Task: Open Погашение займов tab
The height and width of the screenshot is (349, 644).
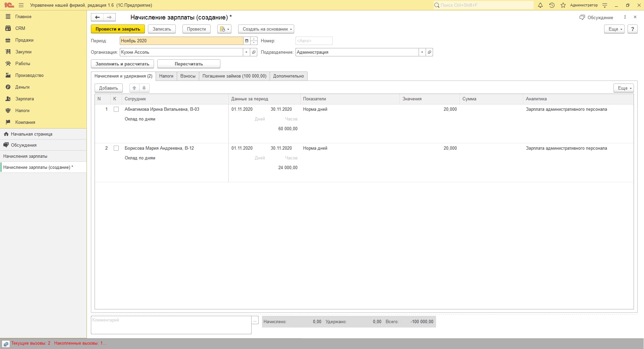Action: [x=234, y=76]
